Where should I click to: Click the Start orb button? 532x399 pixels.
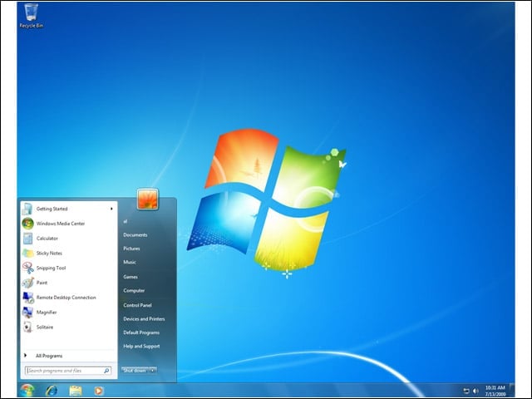pos(27,391)
